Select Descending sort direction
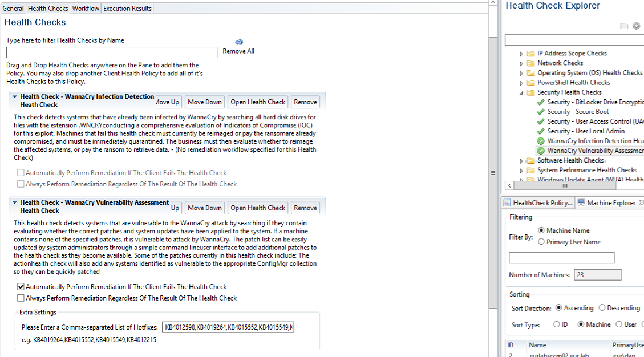Screen dimensions: 644x357 pos(602,308)
